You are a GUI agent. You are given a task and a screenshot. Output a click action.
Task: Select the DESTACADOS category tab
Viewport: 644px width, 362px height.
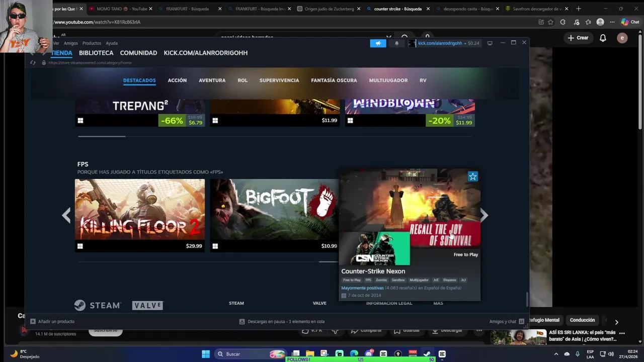point(139,80)
